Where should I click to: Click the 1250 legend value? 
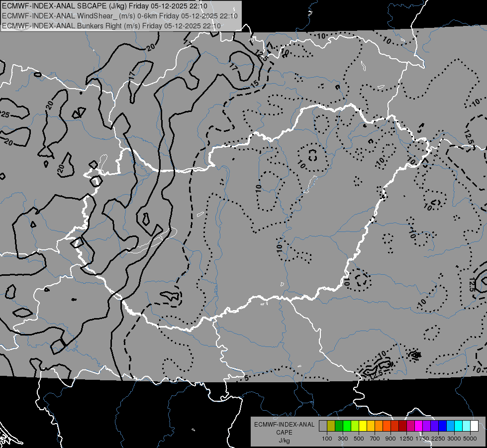point(406,439)
